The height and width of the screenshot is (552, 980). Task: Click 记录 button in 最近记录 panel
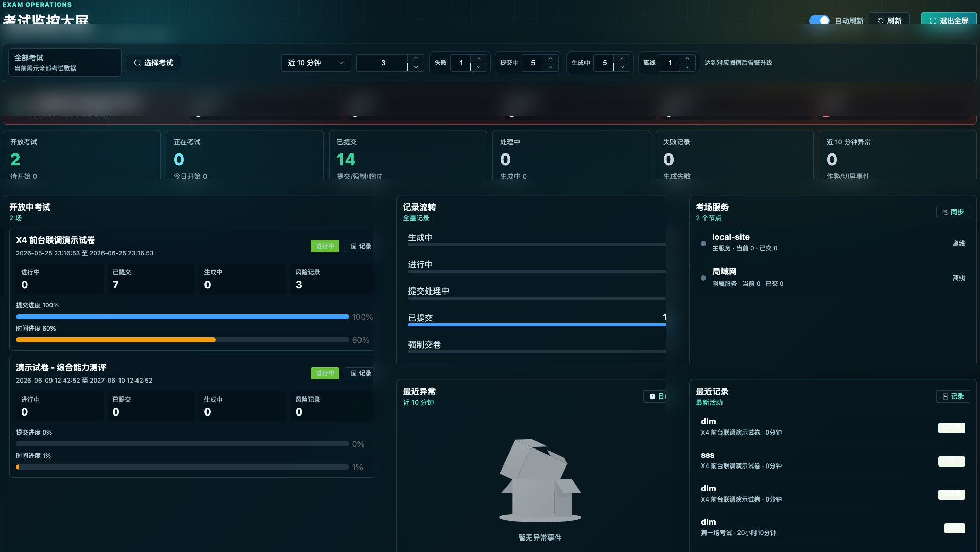point(953,396)
